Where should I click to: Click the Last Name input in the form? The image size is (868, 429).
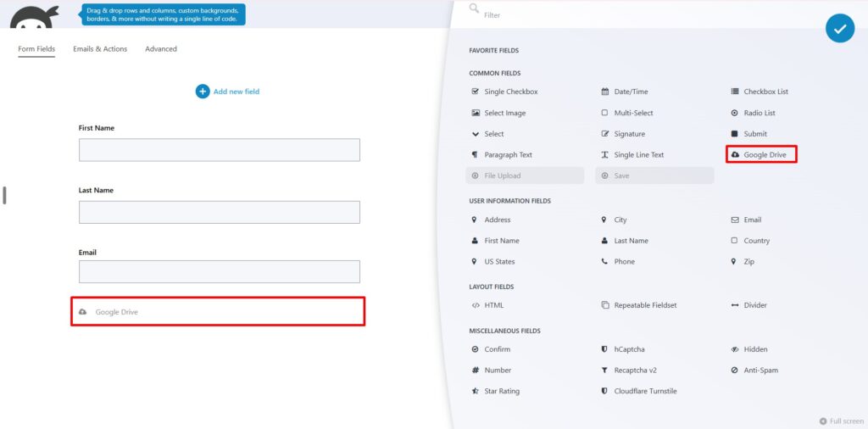pos(220,212)
